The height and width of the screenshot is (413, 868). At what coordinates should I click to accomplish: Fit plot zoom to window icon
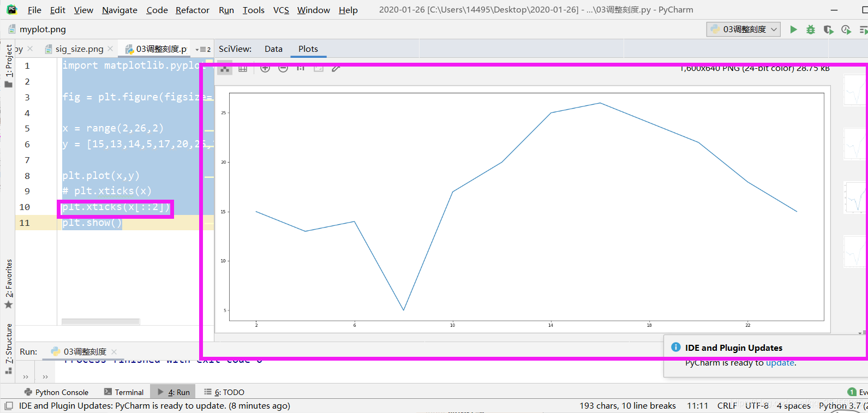tap(319, 68)
